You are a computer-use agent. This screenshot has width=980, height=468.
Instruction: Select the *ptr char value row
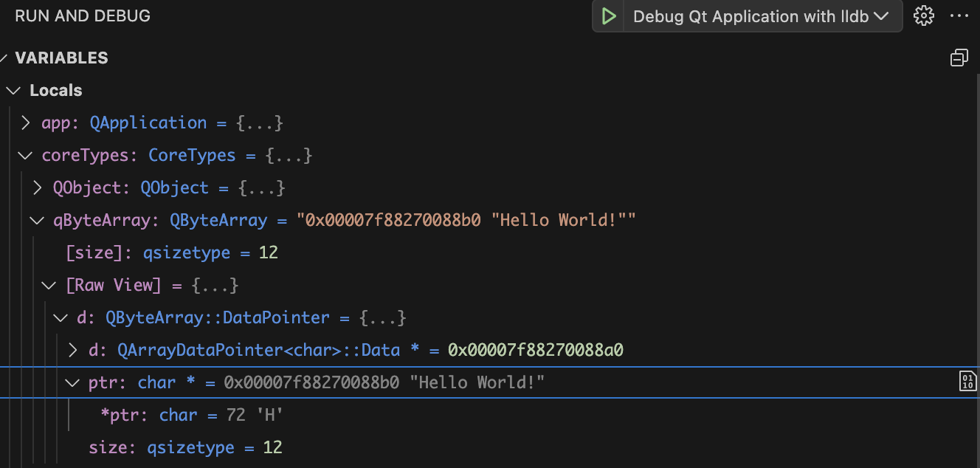pos(192,415)
